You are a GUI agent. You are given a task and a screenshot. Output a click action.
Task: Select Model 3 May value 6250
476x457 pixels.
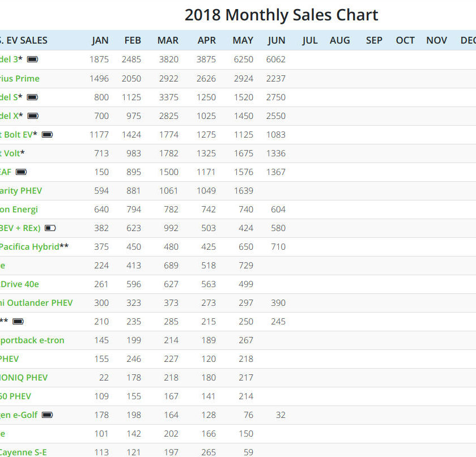(x=244, y=59)
